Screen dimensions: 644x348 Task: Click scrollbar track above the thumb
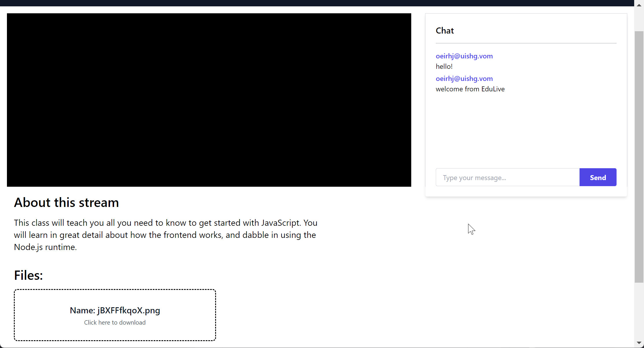[x=639, y=20]
